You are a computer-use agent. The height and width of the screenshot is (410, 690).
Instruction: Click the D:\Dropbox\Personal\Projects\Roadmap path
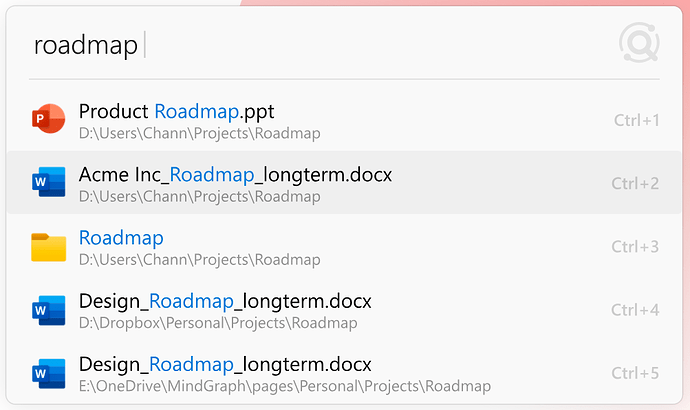[x=217, y=323]
